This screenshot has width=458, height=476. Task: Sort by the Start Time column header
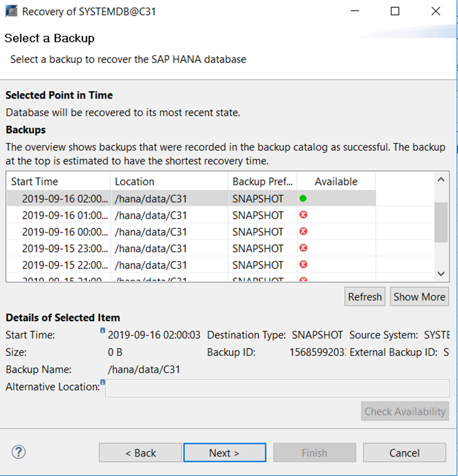click(58, 181)
